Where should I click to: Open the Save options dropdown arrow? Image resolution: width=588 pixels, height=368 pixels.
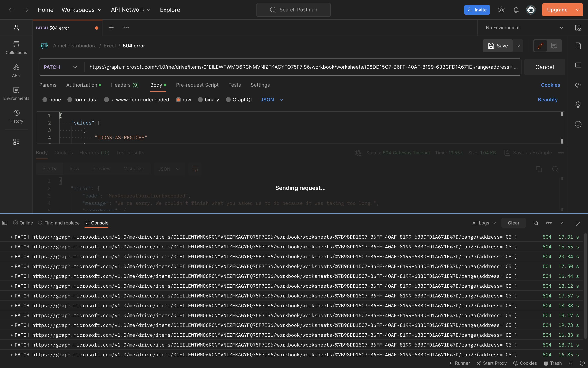(518, 46)
